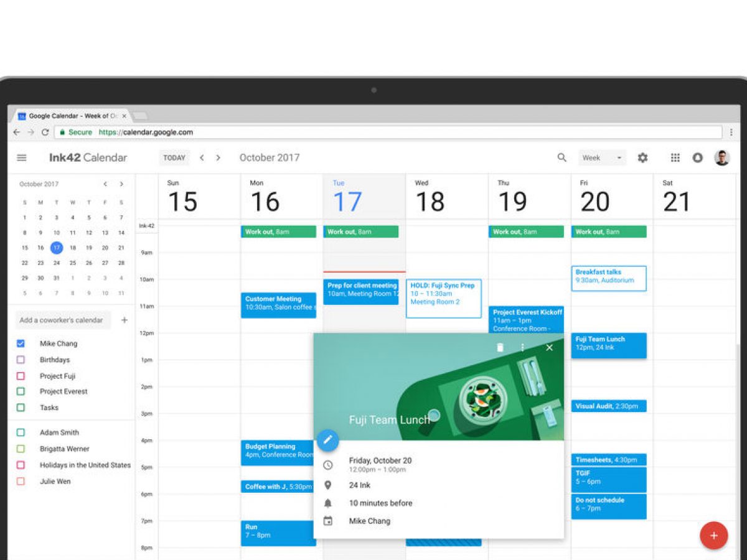Delete the Fuji Team Lunch event

500,348
